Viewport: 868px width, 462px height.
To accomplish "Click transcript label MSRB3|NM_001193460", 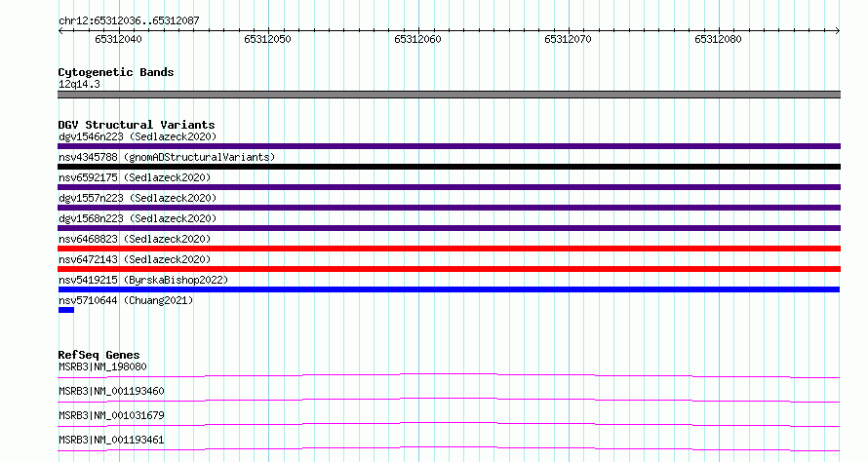I will (x=111, y=391).
